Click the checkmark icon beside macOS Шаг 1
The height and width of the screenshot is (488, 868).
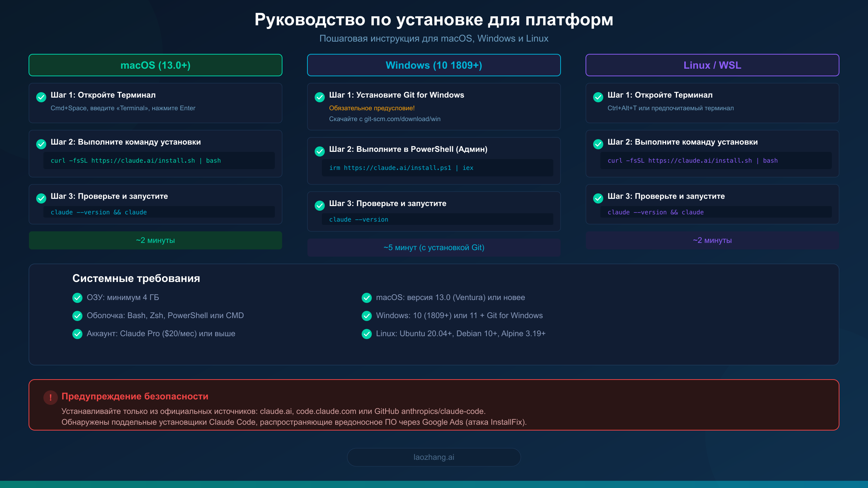(41, 97)
